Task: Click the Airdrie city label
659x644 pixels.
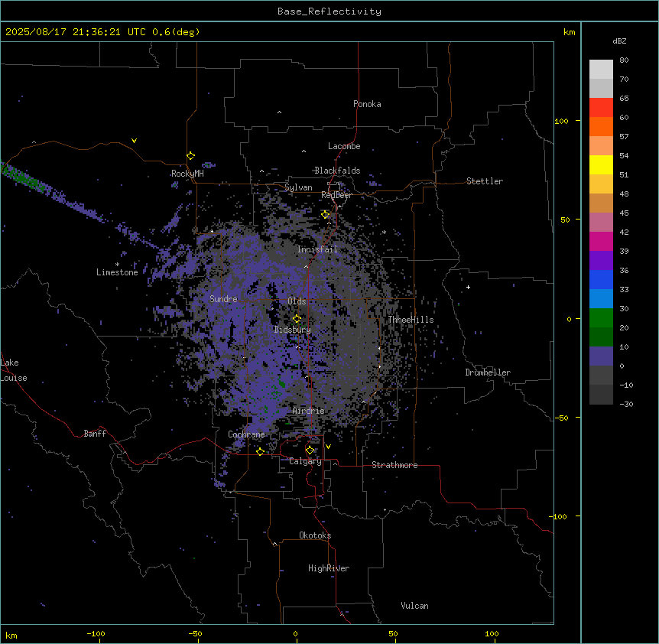Action: click(x=309, y=411)
